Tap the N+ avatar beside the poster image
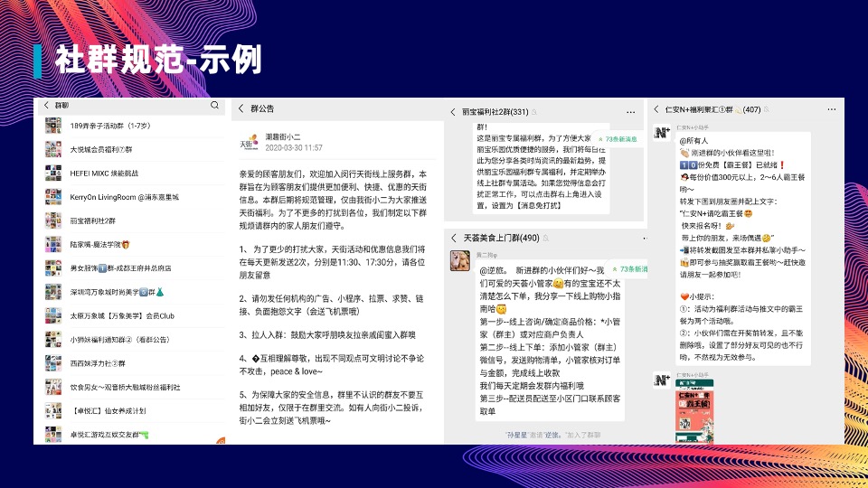Screen dimensions: 868x488 point(662,380)
